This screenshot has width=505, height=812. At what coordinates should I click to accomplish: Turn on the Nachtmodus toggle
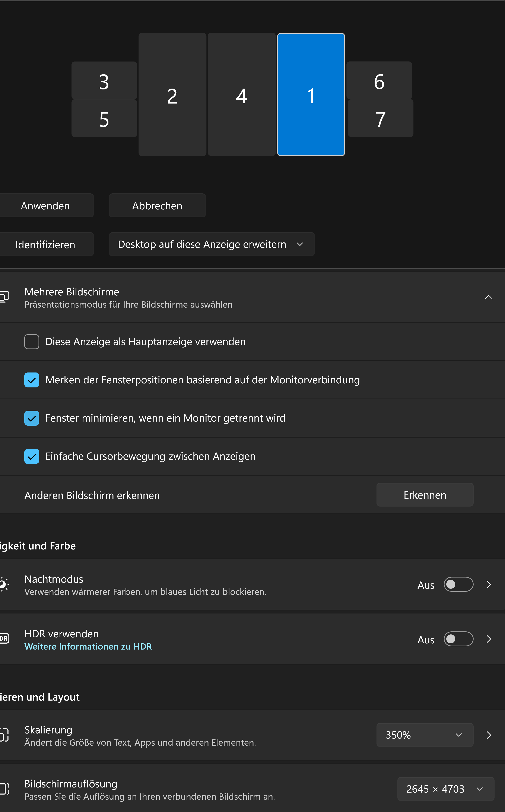pyautogui.click(x=458, y=584)
